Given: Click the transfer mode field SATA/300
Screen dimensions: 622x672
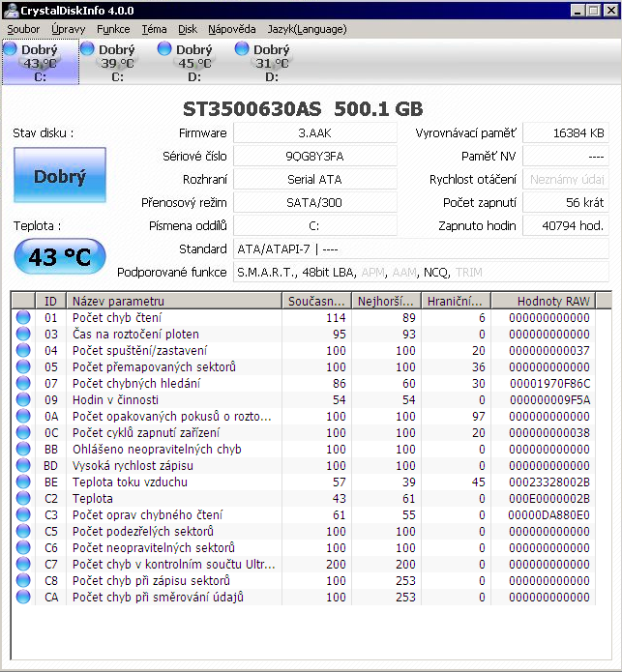Looking at the screenshot, I should [315, 203].
